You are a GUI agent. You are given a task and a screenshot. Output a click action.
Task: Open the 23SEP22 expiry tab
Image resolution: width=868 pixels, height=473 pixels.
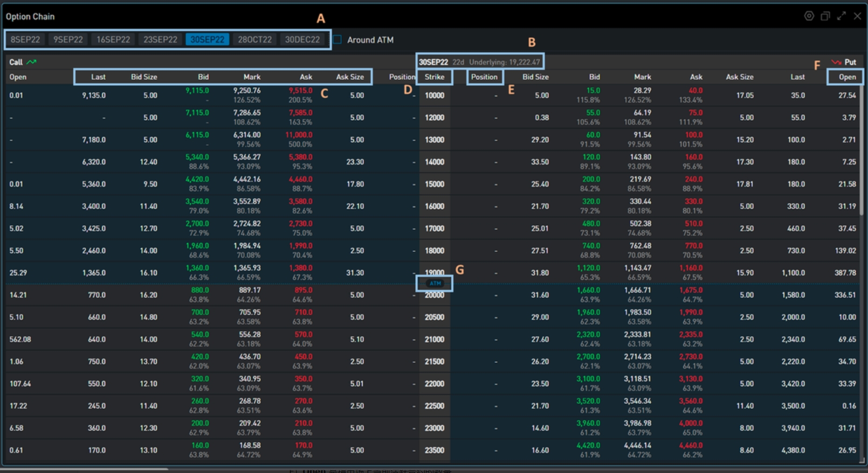click(160, 39)
